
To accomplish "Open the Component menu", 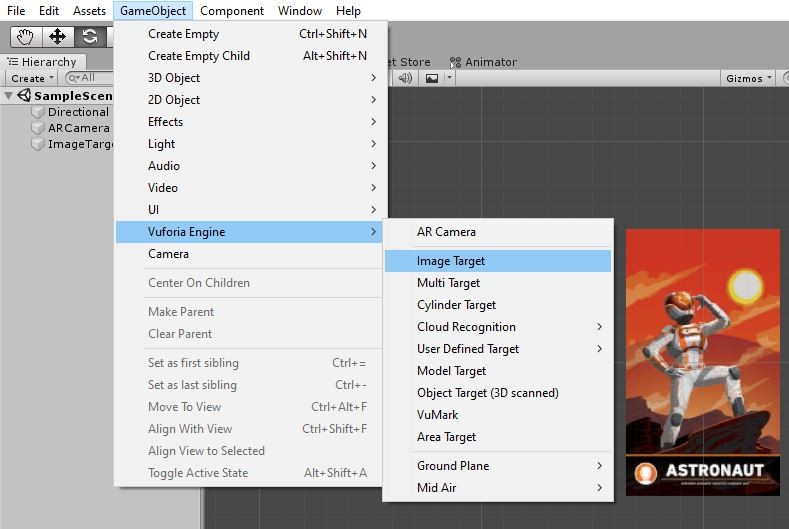I will (x=231, y=11).
